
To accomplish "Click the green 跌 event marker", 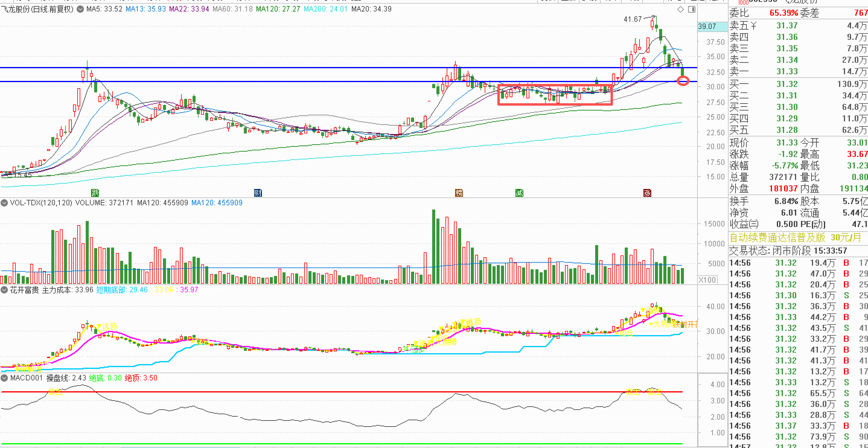I will click(x=95, y=193).
